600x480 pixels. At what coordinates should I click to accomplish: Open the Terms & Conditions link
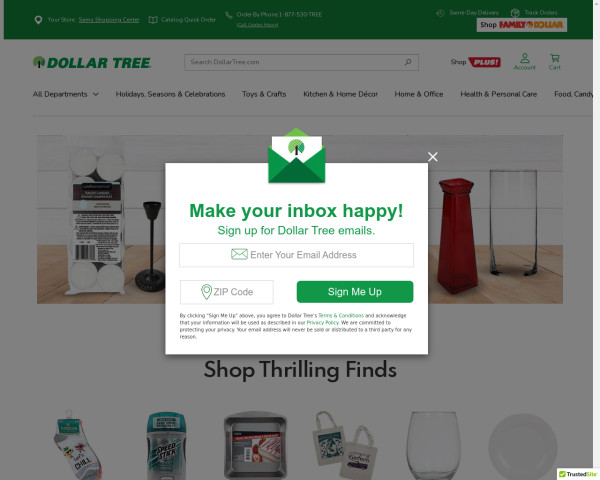pos(341,315)
